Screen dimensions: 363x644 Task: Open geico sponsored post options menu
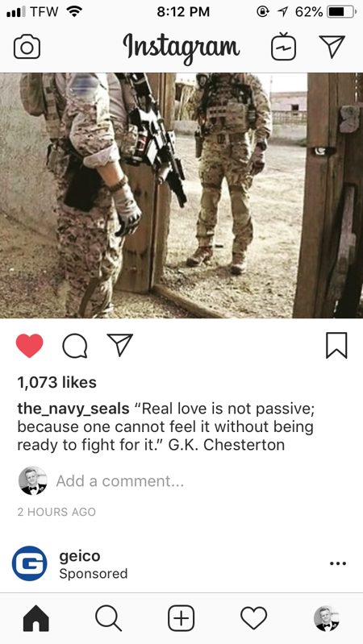[x=338, y=563]
